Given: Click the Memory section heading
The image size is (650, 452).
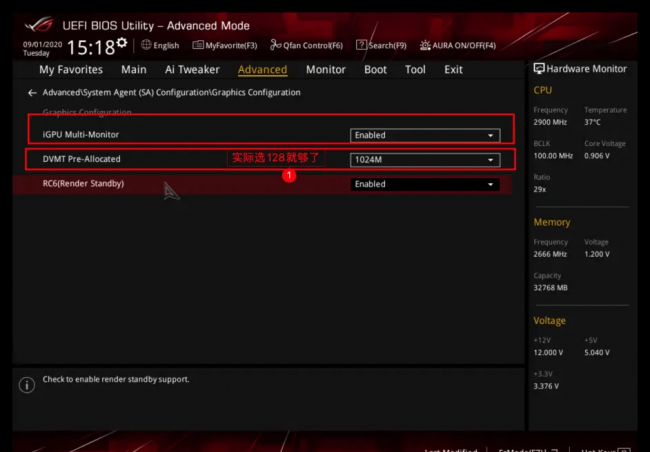Looking at the screenshot, I should [x=552, y=222].
